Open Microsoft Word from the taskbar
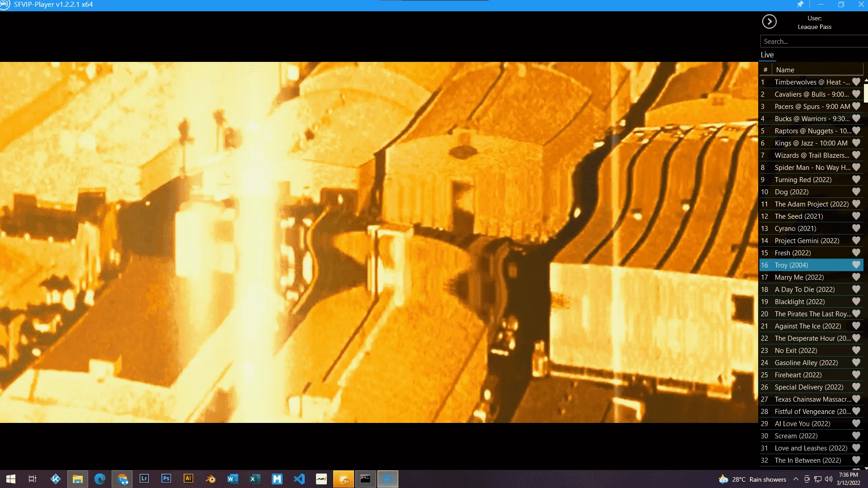 pyautogui.click(x=233, y=479)
